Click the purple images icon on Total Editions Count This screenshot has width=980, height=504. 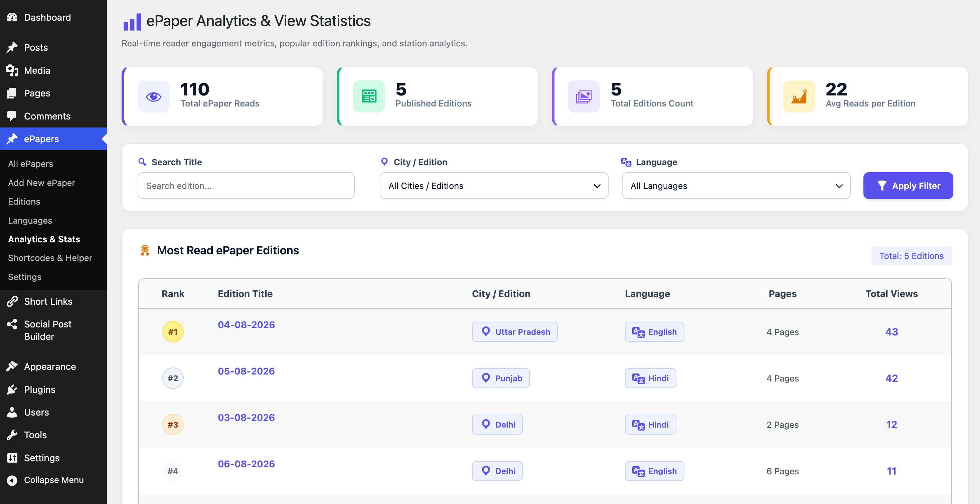pyautogui.click(x=584, y=96)
